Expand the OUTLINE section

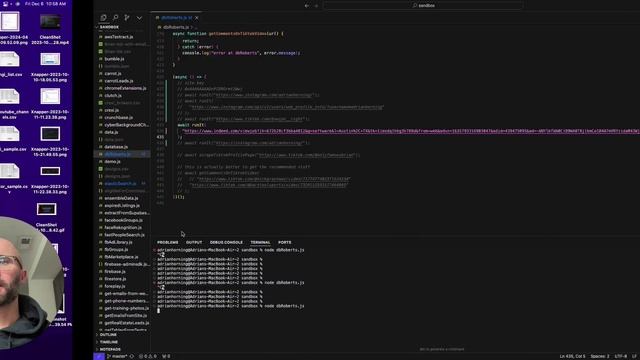(108, 335)
